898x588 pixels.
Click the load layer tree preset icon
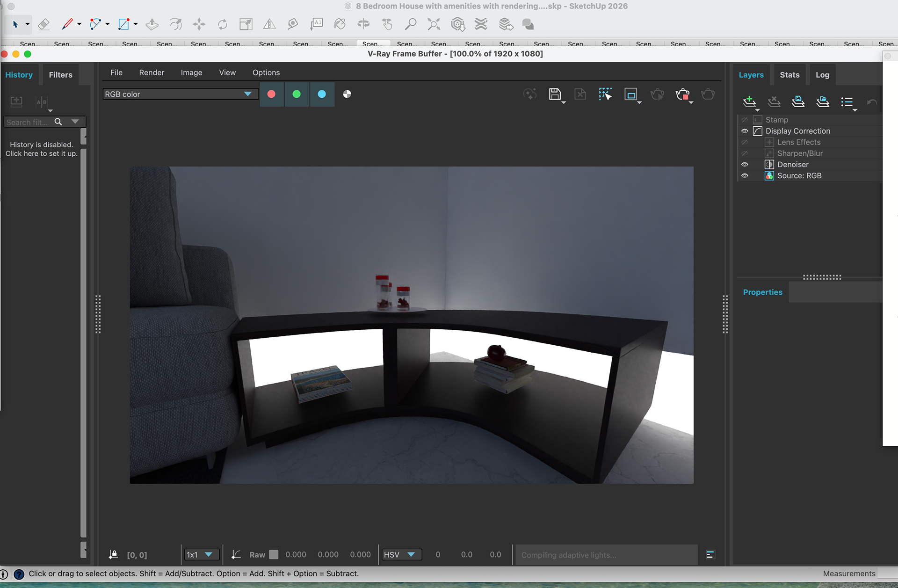(822, 101)
